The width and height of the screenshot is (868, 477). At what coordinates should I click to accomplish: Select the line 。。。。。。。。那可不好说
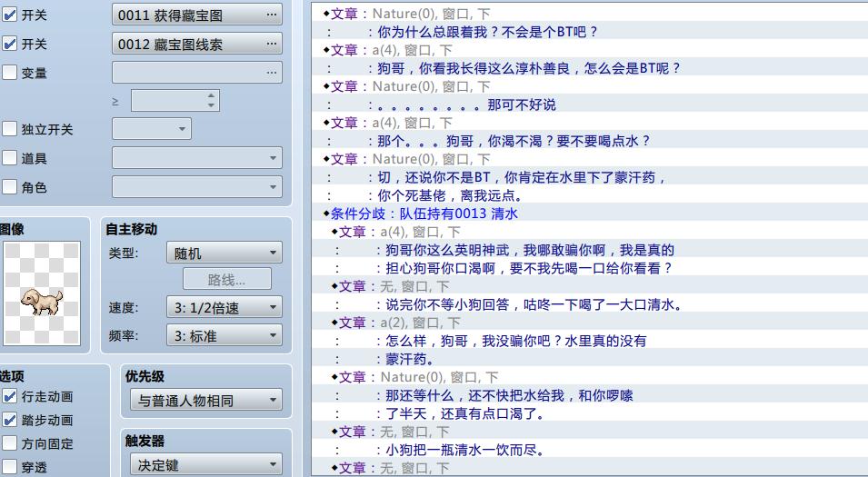(x=589, y=104)
